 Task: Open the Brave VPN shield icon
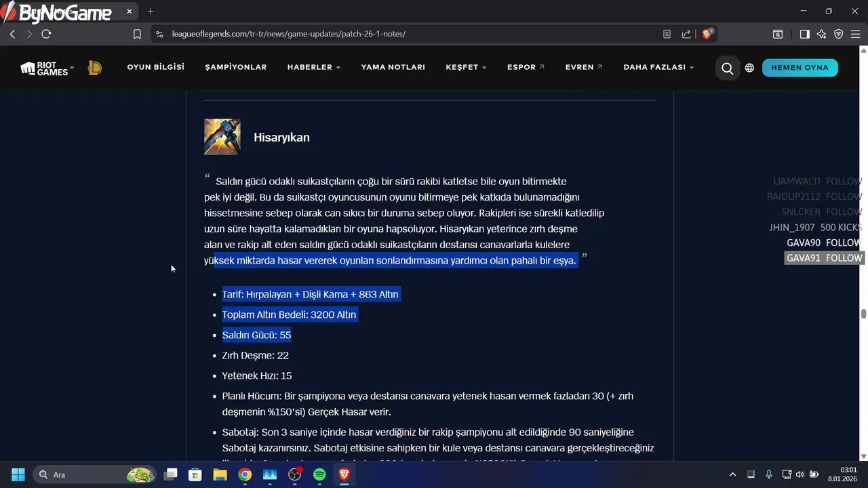838,34
